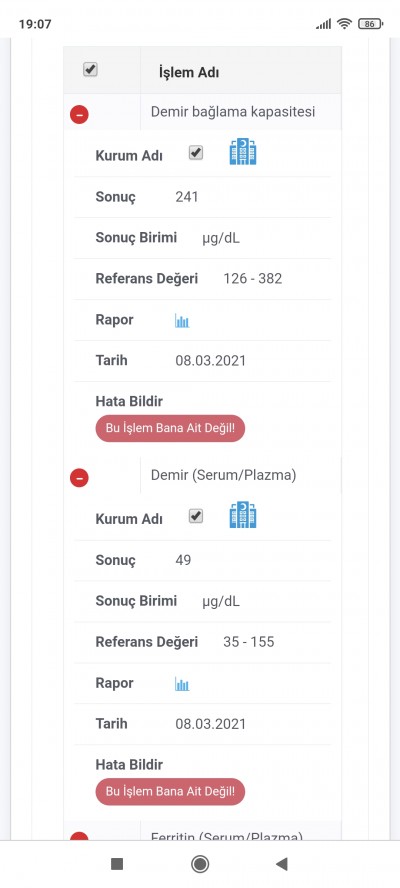Uncheck Kurum Adı checkbox for Demir bağlama kapasitesi
The width and height of the screenshot is (400, 888).
(195, 153)
